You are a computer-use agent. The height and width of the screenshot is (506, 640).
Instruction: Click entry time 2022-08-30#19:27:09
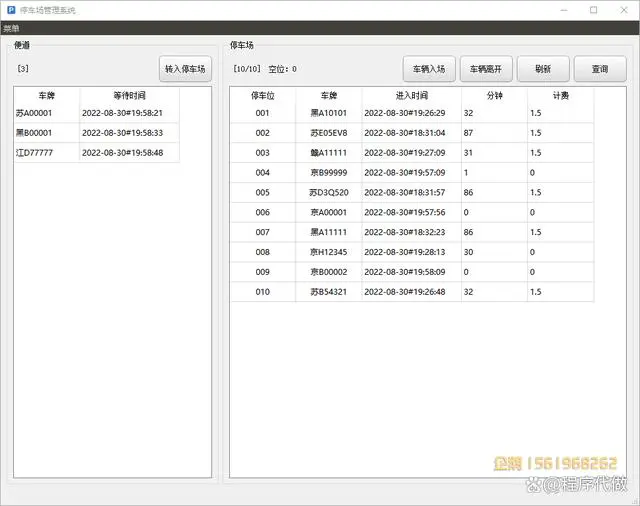404,153
